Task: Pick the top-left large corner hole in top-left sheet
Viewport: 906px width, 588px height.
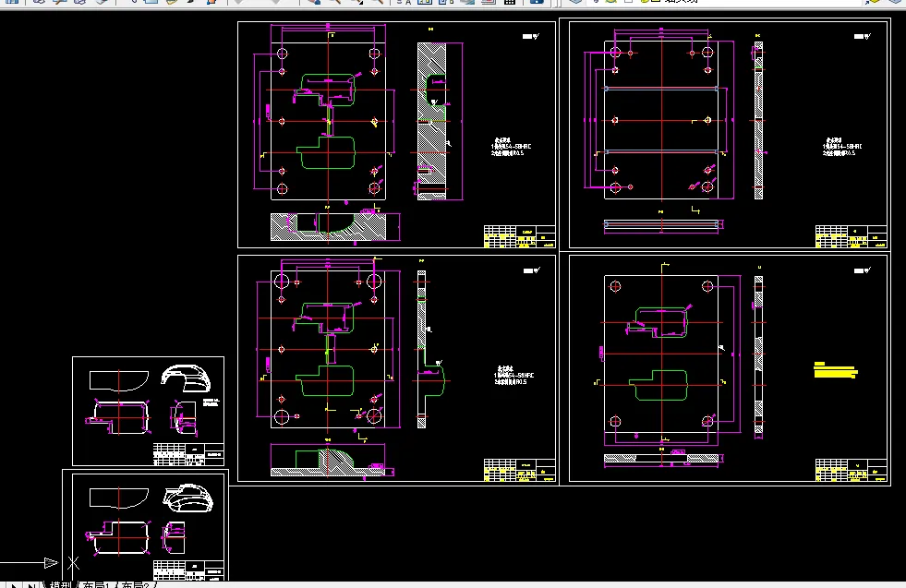Action: coord(282,54)
